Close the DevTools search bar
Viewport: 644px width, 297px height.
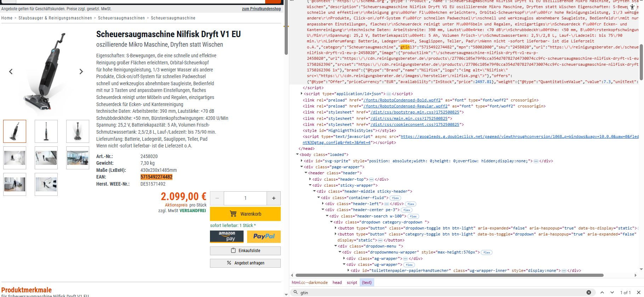[x=638, y=292]
